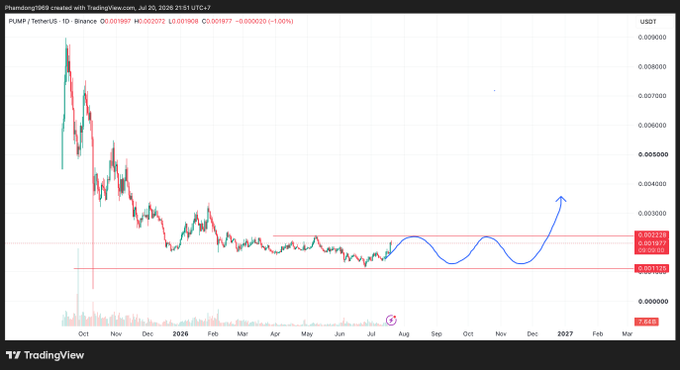Click the May label on time axis

coord(307,334)
